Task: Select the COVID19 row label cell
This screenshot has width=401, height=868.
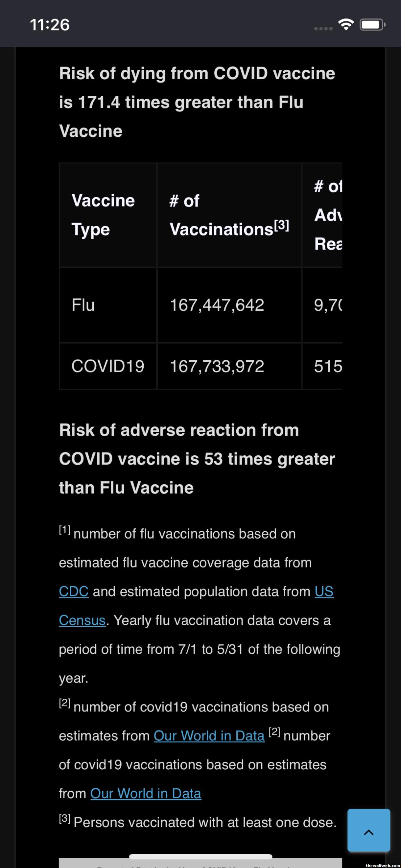Action: coord(108,366)
